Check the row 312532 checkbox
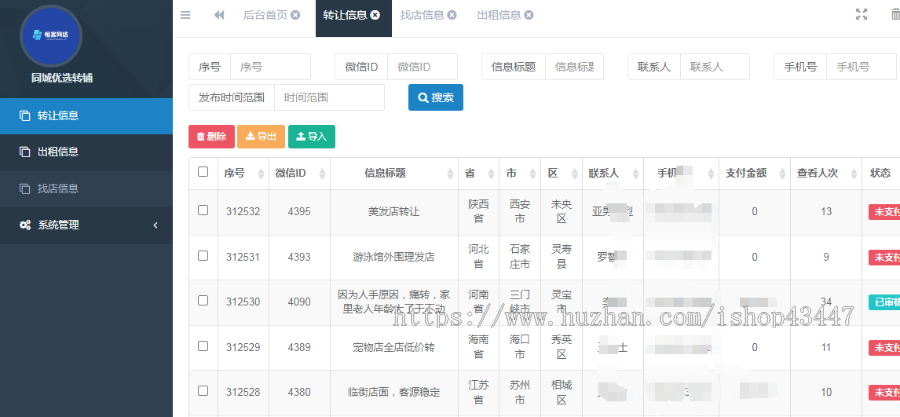Screen dimensions: 900x417 click(x=203, y=210)
